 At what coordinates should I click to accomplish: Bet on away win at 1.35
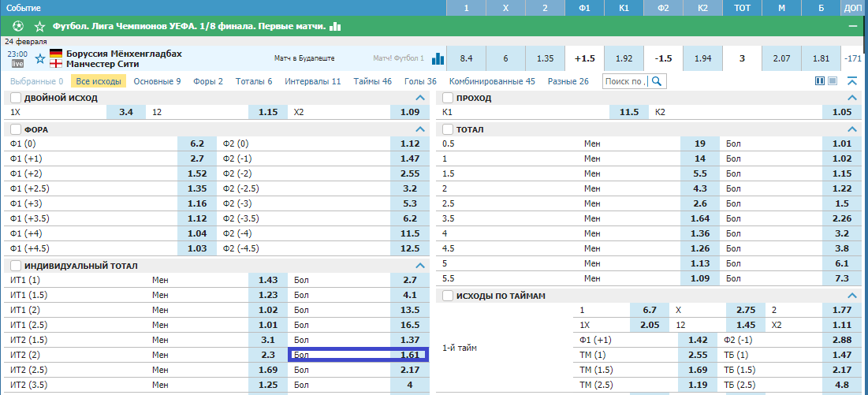546,58
